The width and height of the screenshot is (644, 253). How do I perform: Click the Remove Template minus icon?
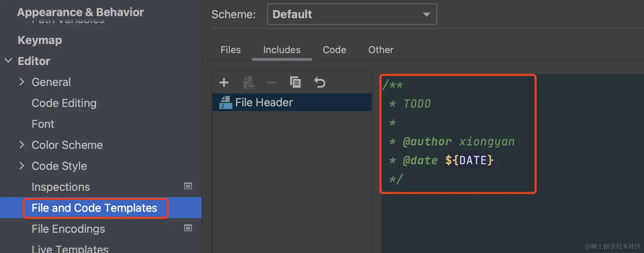coord(272,83)
